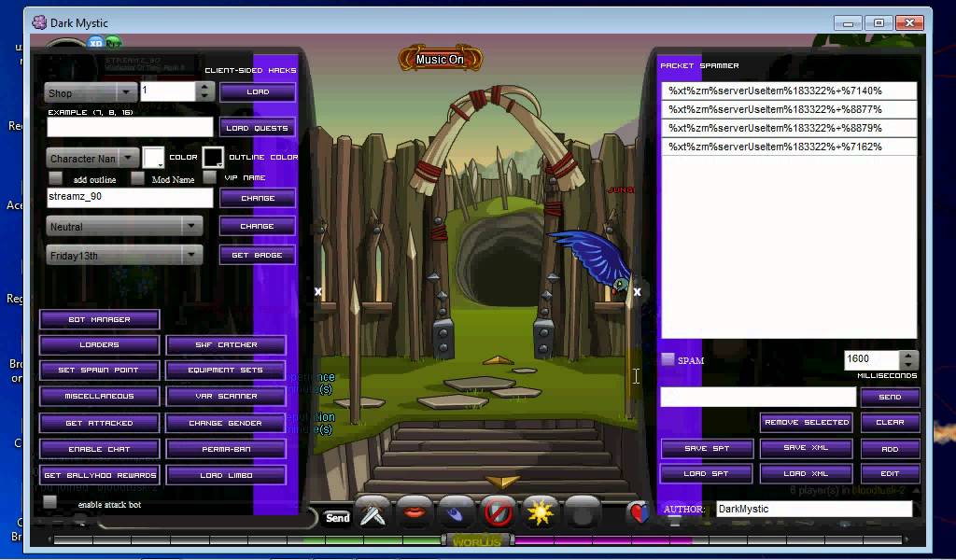956x560 pixels.
Task: Decrease shop ID stepper value
Action: [x=204, y=96]
